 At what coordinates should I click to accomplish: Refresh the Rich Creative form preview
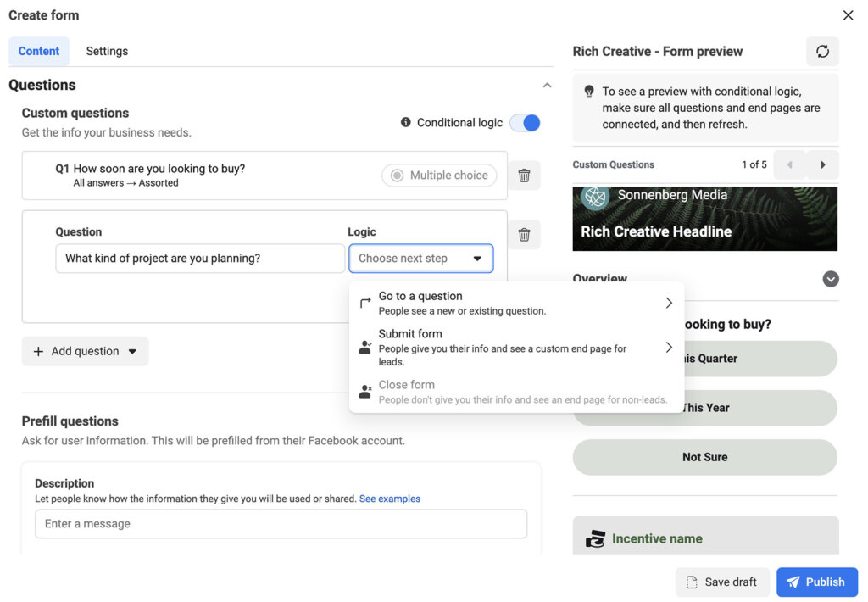(822, 51)
